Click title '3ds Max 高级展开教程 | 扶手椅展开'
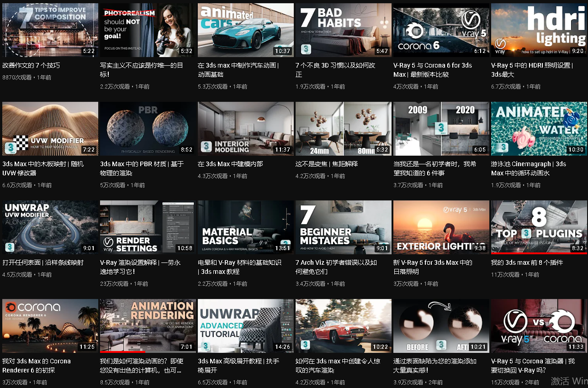This screenshot has width=588, height=388. (239, 366)
